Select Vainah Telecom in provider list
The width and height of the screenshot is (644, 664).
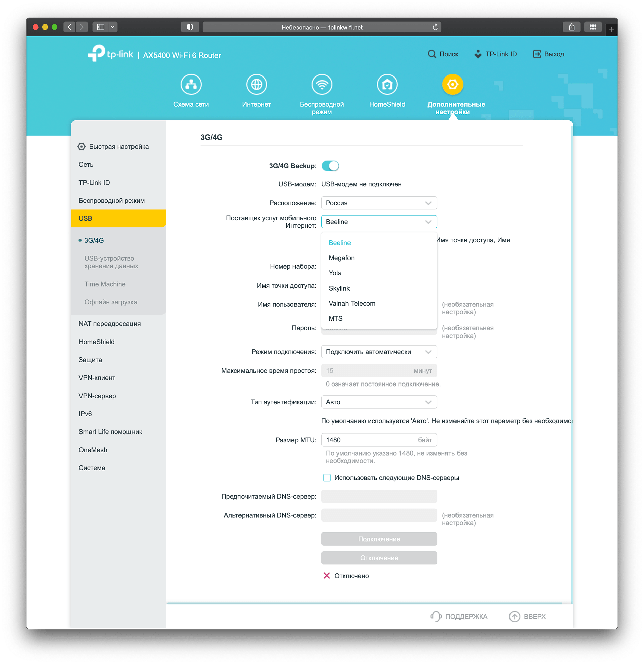[379, 304]
